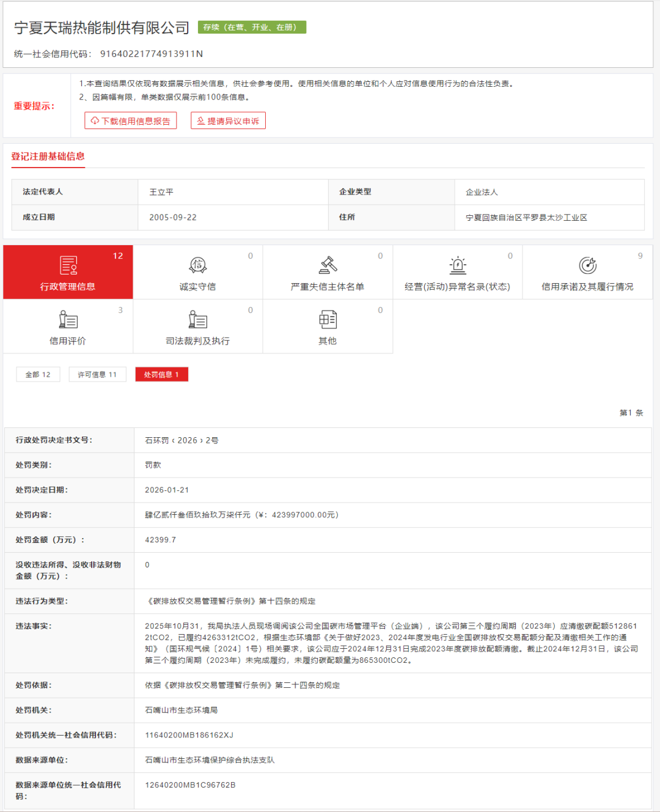Click the 信用评价 clipboard icon
The height and width of the screenshot is (812, 660).
pyautogui.click(x=68, y=320)
